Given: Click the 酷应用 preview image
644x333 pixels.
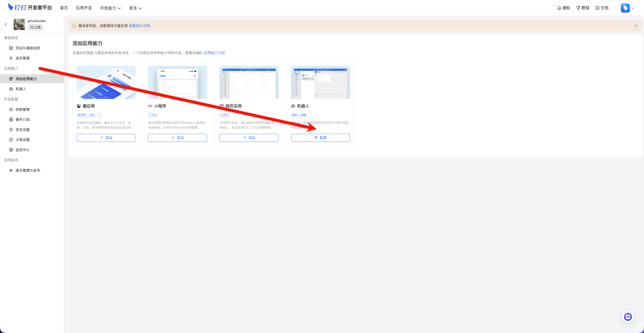Looking at the screenshot, I should point(106,82).
